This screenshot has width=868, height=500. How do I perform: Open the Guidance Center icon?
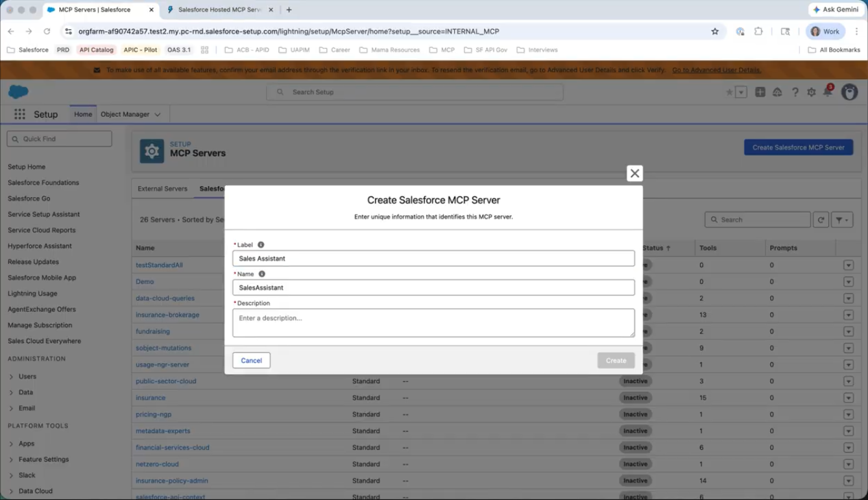(x=777, y=92)
